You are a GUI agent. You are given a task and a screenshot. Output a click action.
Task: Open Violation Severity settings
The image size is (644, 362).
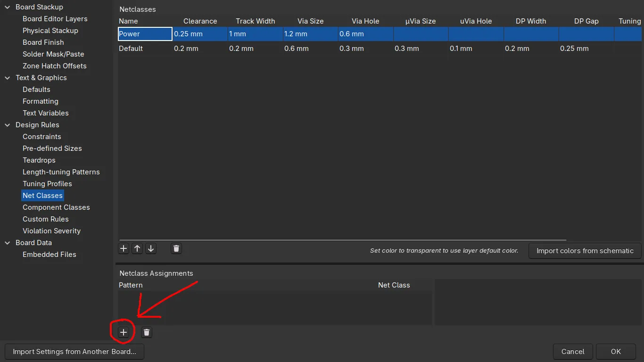52,231
